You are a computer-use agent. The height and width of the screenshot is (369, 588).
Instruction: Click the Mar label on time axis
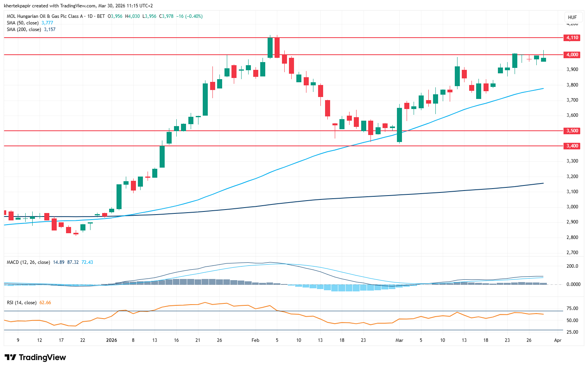point(399,340)
